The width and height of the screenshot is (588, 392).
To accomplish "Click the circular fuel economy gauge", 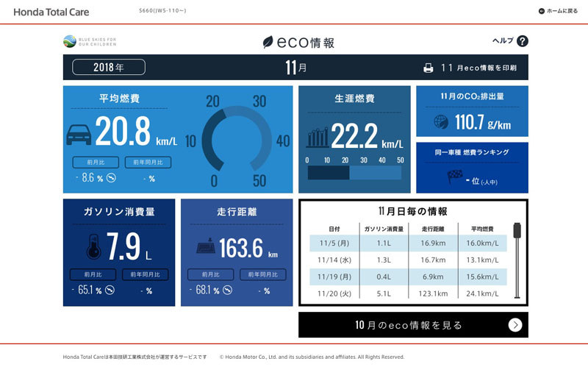I will tap(237, 140).
